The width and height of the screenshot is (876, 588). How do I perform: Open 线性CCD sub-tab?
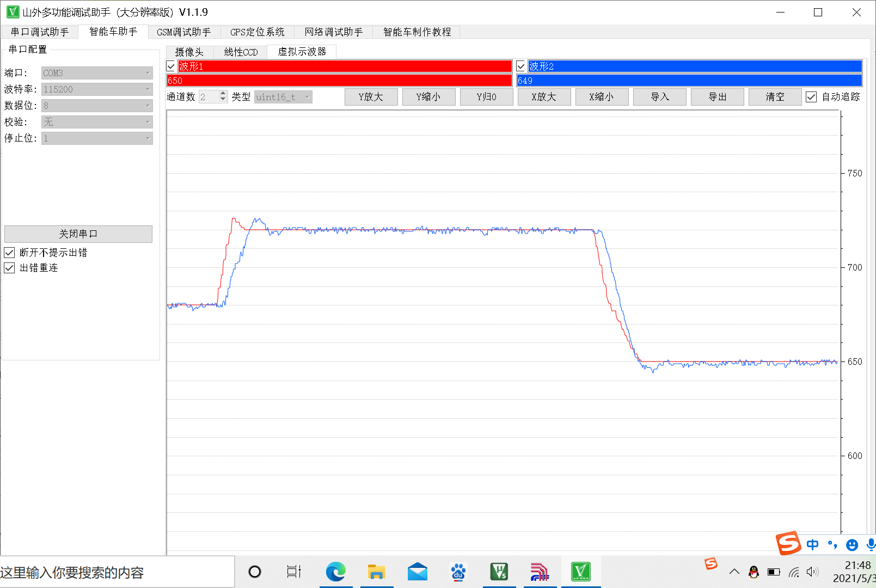(x=241, y=52)
